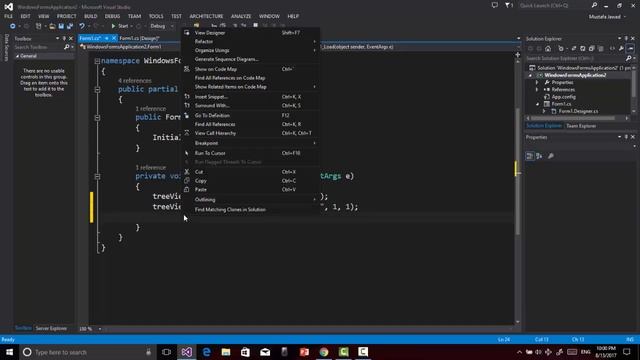
Task: Click the feedback icon in title bar
Action: [x=495, y=5]
